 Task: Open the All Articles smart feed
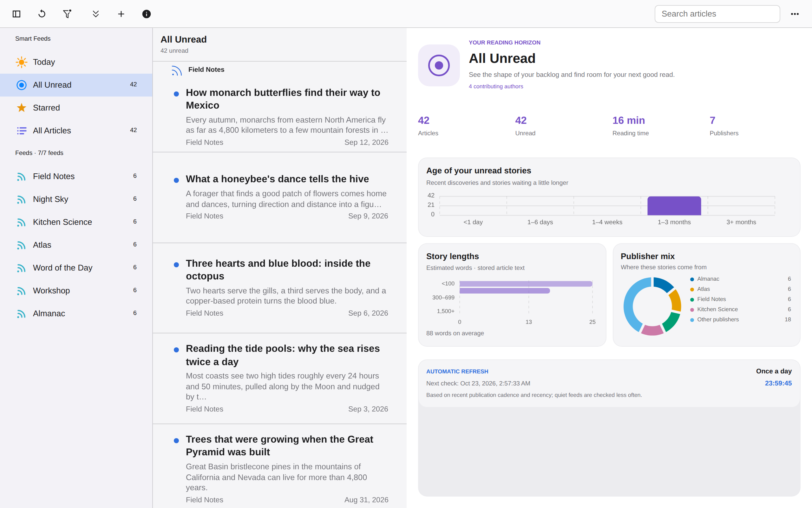coord(76,131)
